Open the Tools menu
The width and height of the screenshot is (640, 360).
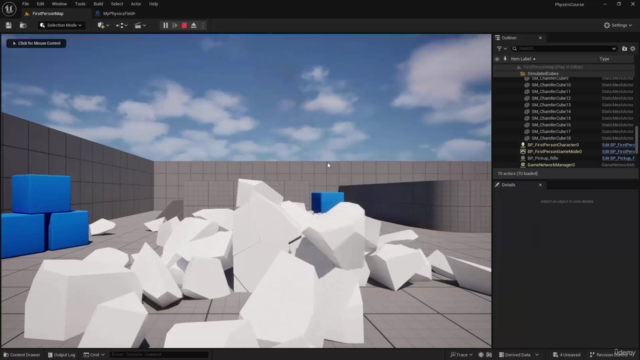[80, 4]
